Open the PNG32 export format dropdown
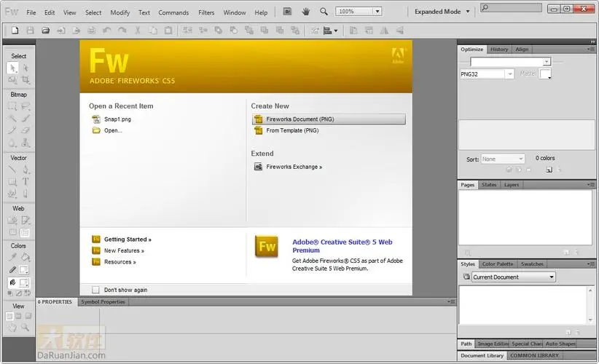This screenshot has width=599, height=364. pos(488,74)
